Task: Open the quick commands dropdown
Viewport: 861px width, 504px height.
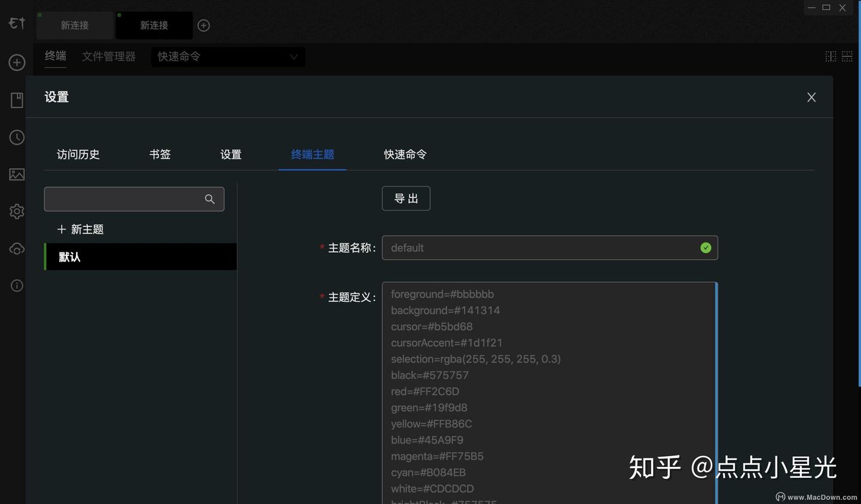Action: (228, 57)
